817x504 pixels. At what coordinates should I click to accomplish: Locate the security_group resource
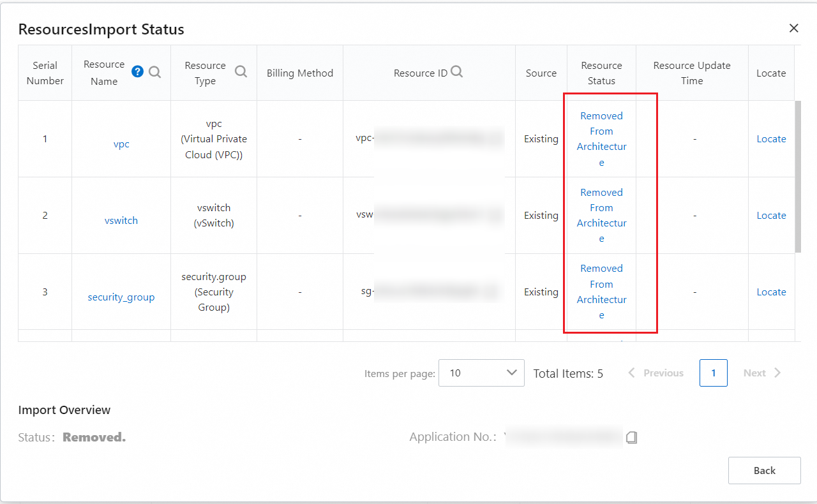771,292
